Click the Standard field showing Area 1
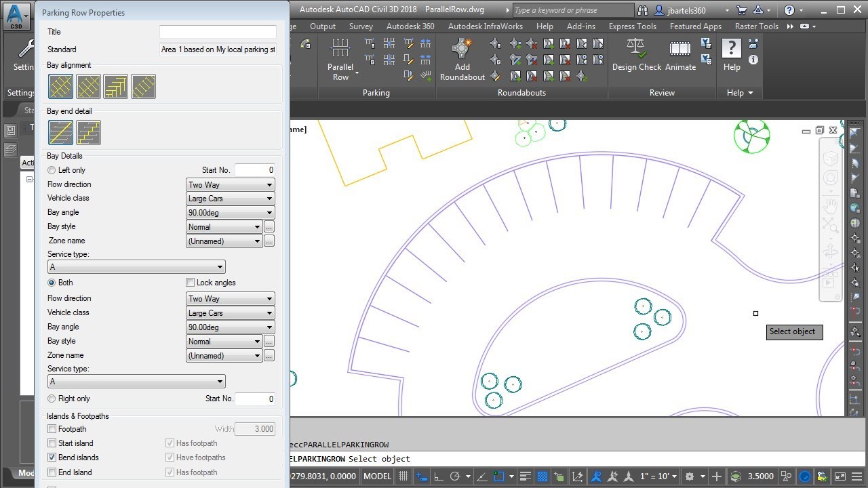Viewport: 868px width, 488px height. [218, 49]
